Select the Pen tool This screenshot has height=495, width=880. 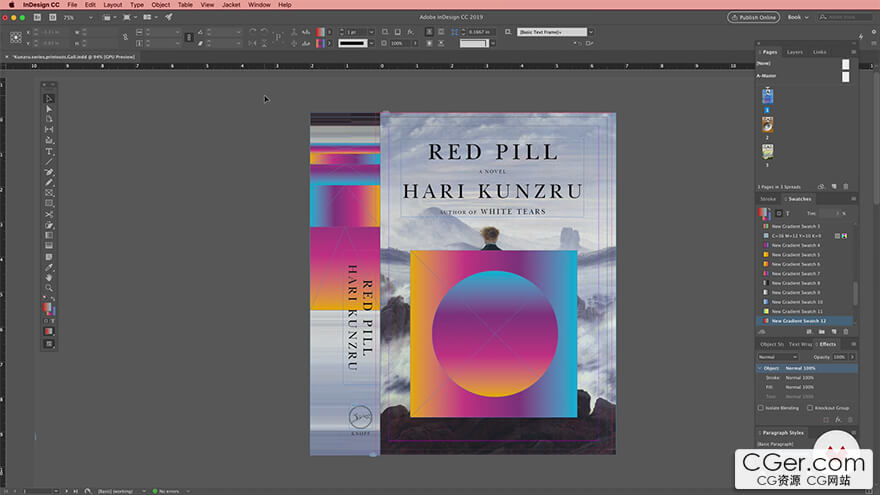pyautogui.click(x=49, y=172)
